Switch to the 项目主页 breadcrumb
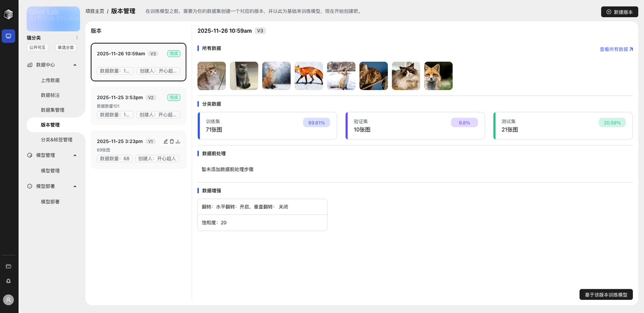The height and width of the screenshot is (313, 644). 94,11
